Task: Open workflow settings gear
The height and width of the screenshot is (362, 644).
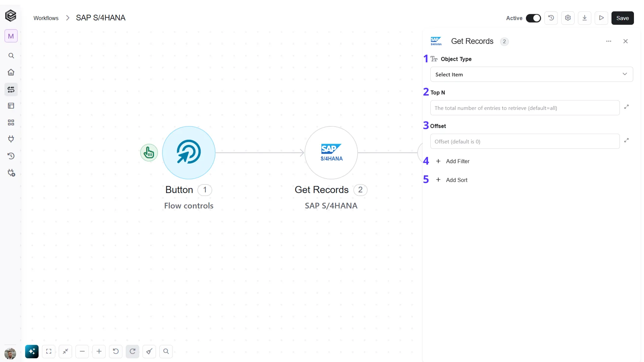Action: point(568,18)
